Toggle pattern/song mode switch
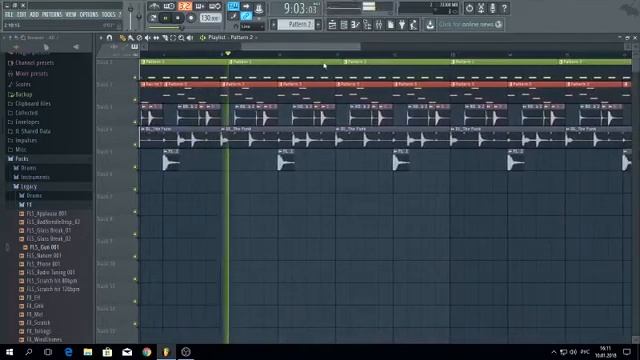The image size is (640, 360). 153,18
